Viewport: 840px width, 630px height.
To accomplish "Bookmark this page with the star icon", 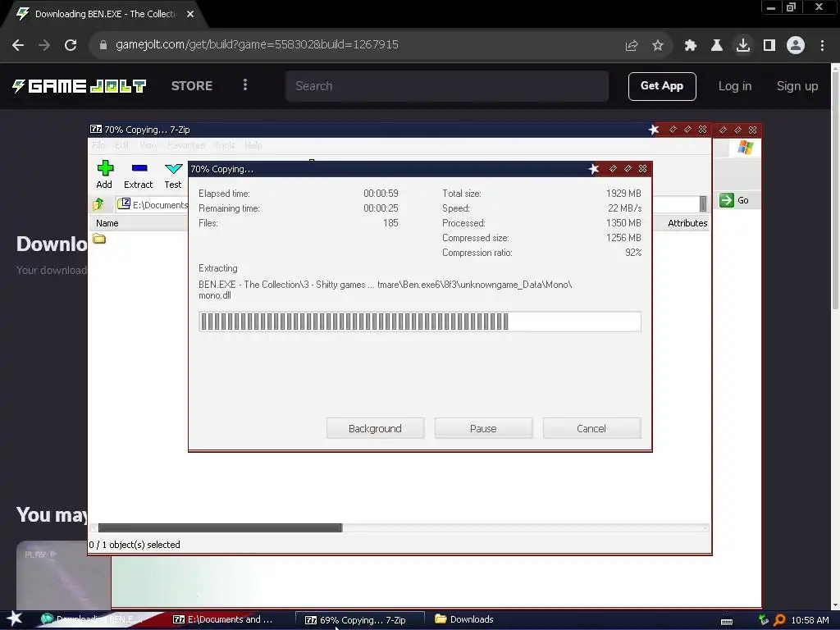I will 658,46.
